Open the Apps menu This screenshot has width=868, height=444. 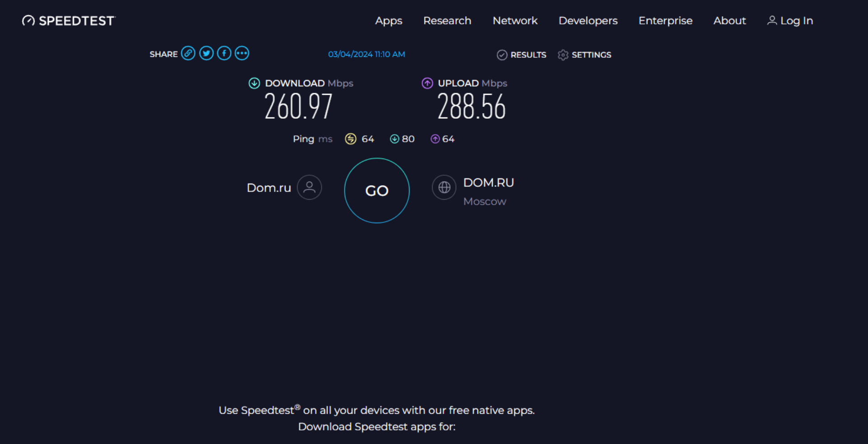(389, 21)
